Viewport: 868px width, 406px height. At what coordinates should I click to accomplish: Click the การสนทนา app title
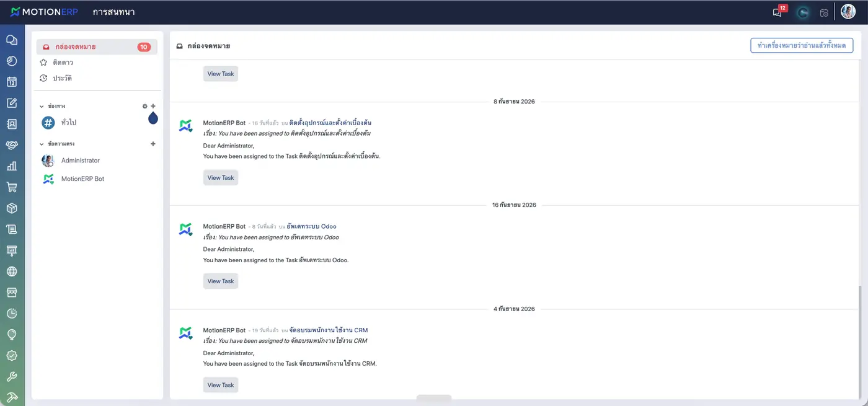tap(113, 12)
